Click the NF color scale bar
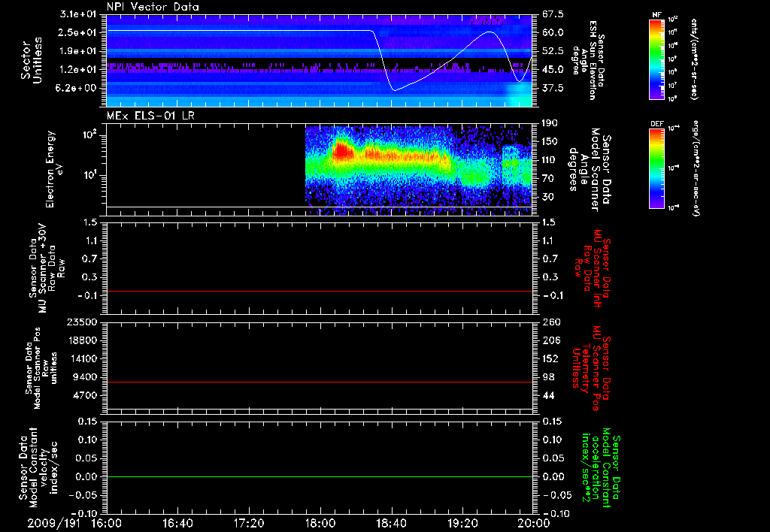The image size is (770, 532). (x=656, y=59)
